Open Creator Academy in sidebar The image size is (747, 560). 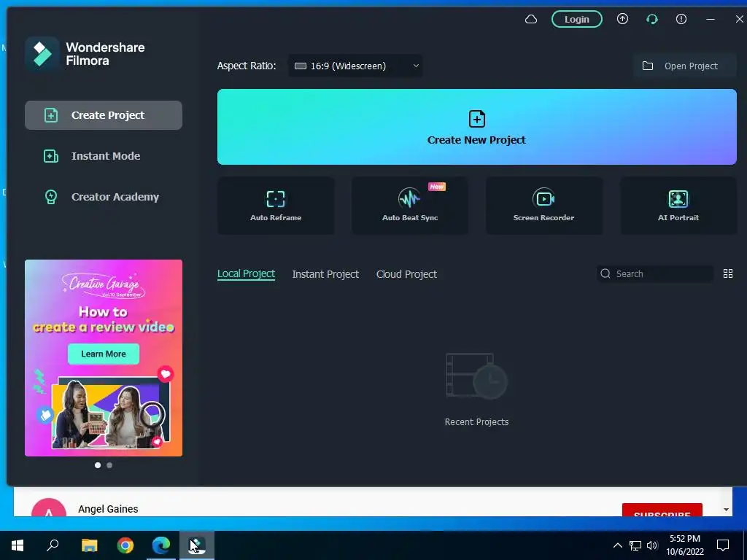104,197
